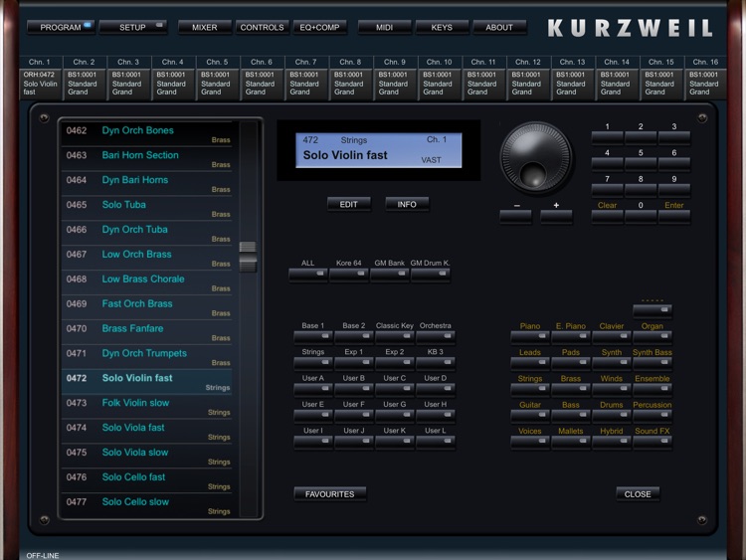Click the EDIT button
The image size is (746, 560).
pos(349,204)
